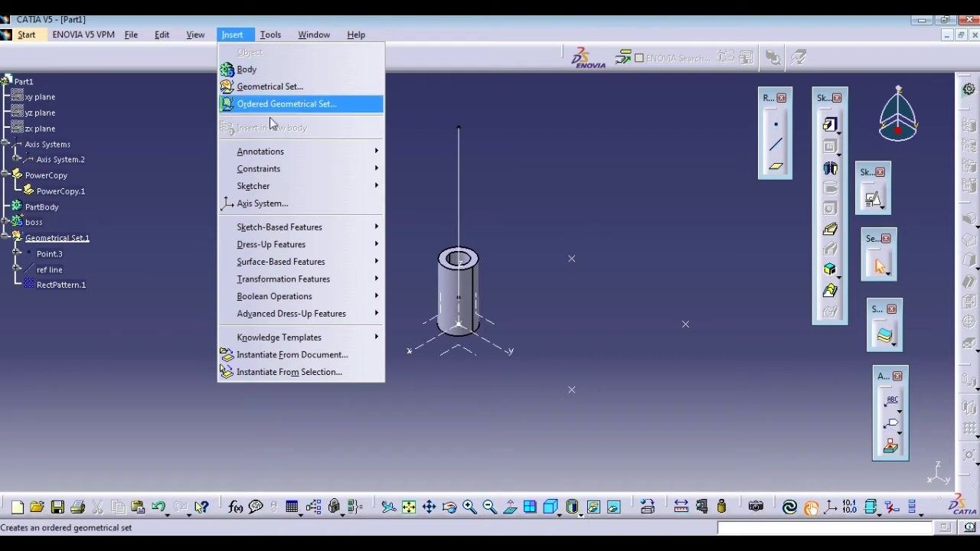Image resolution: width=980 pixels, height=551 pixels.
Task: Click the Point tool in the reference elements toolbar
Action: 776,124
